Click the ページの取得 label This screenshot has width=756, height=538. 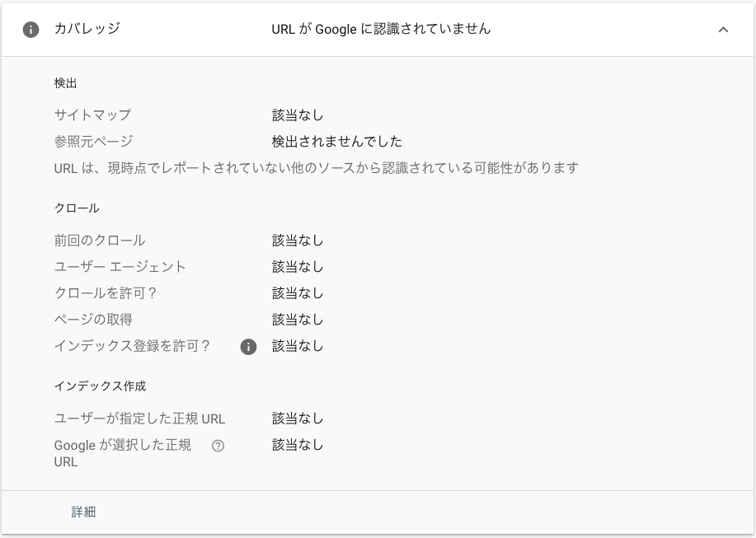click(93, 320)
